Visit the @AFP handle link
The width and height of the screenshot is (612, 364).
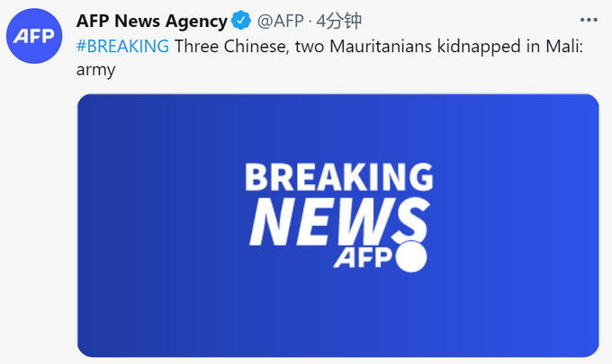[280, 21]
